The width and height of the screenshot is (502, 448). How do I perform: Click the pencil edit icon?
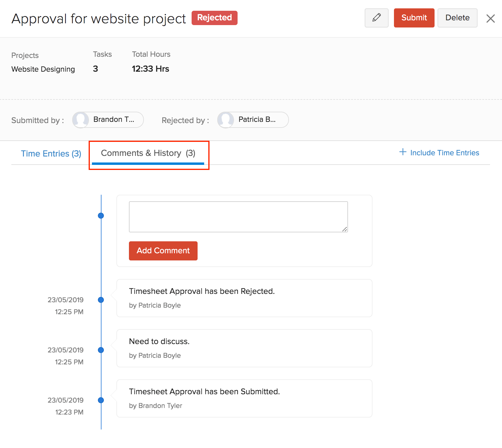coord(376,18)
